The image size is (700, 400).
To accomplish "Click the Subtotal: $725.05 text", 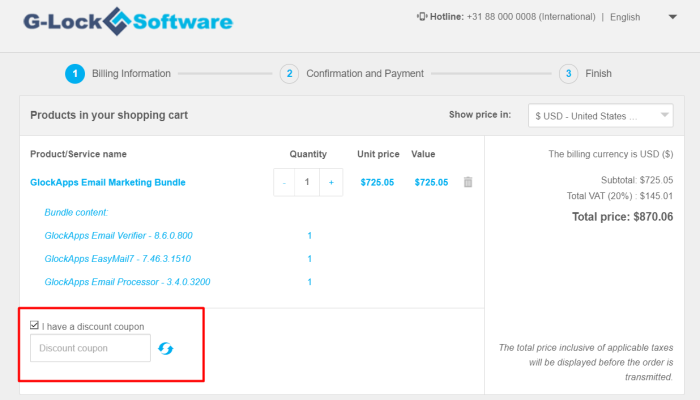I will (637, 180).
